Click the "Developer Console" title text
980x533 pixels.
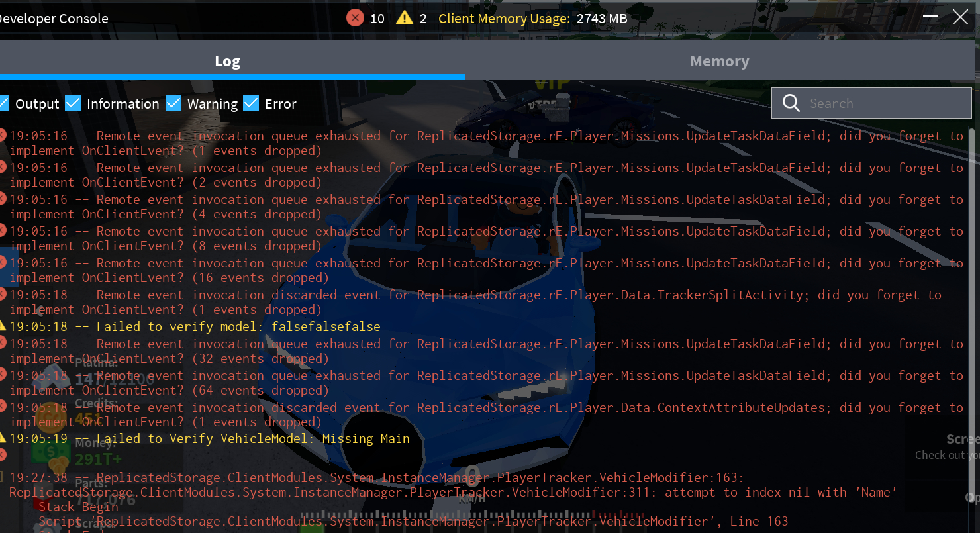[54, 19]
